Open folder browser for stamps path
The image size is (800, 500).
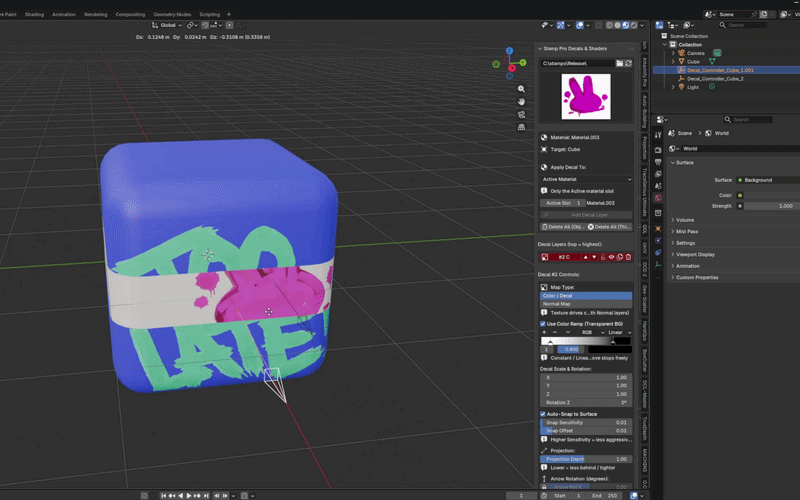(x=619, y=63)
